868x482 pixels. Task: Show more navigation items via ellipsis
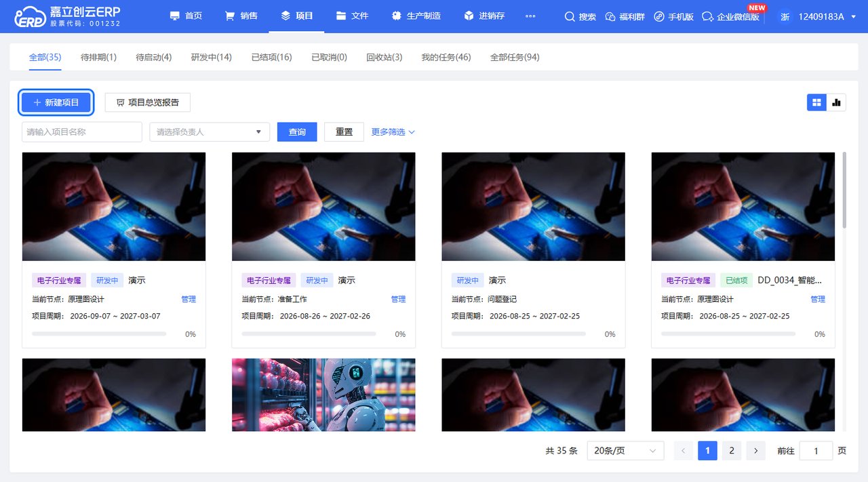530,16
